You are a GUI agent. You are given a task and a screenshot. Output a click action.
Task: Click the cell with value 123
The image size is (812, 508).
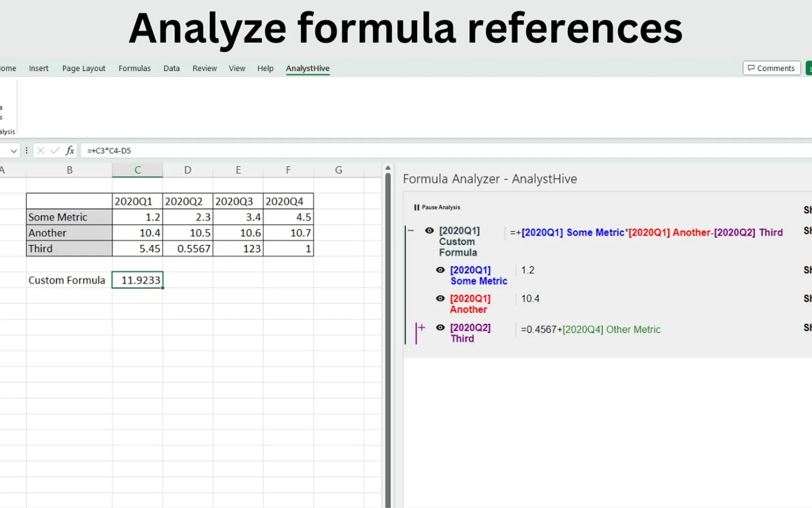coord(238,248)
